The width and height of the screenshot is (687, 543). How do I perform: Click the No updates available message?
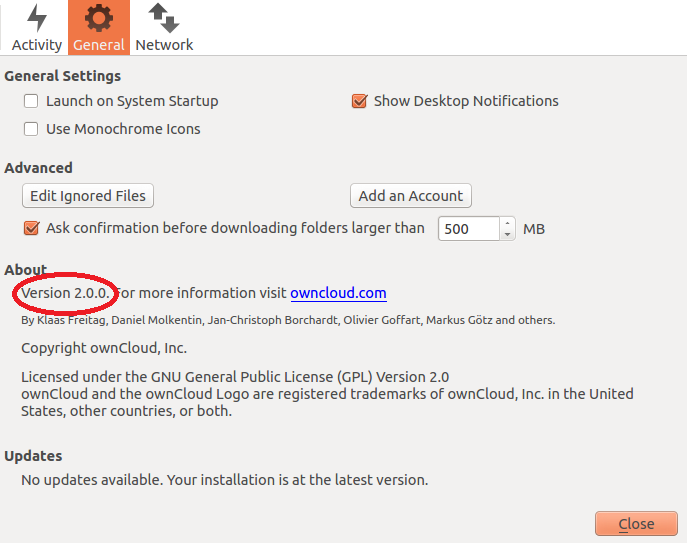[224, 480]
